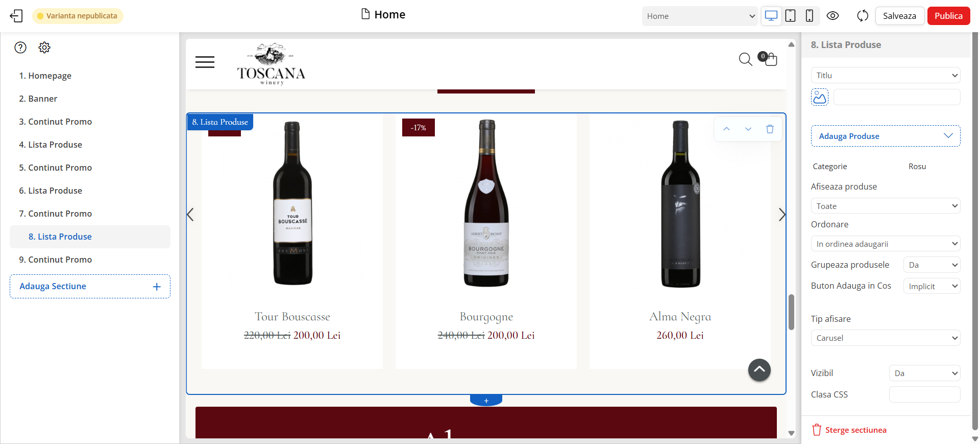Switch to tablet preview mode
The height and width of the screenshot is (444, 980).
click(x=790, y=16)
